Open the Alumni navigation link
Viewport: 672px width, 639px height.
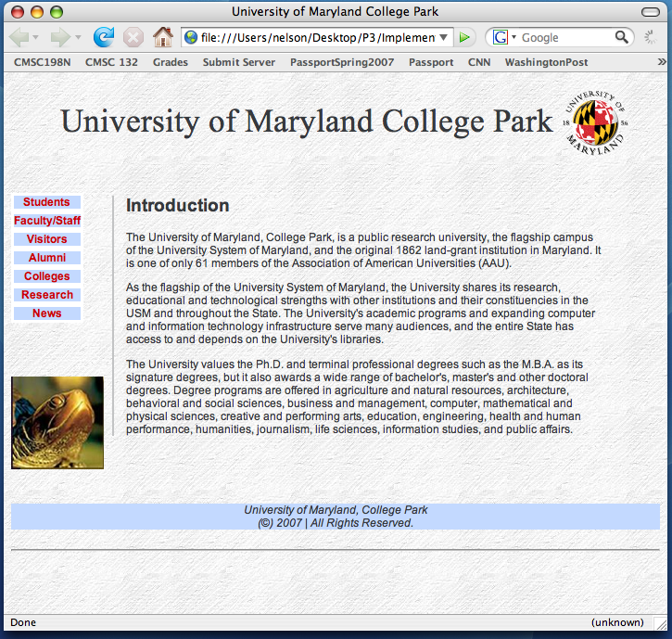(47, 257)
